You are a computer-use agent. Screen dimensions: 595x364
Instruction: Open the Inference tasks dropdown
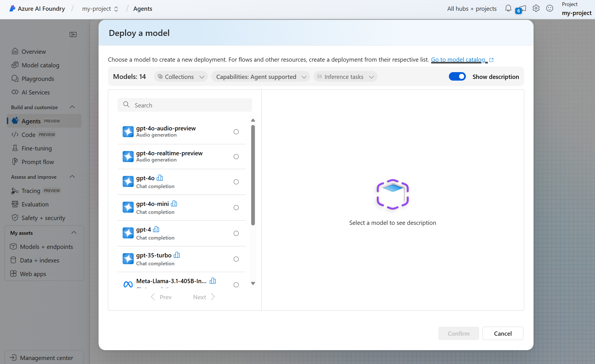coord(345,77)
